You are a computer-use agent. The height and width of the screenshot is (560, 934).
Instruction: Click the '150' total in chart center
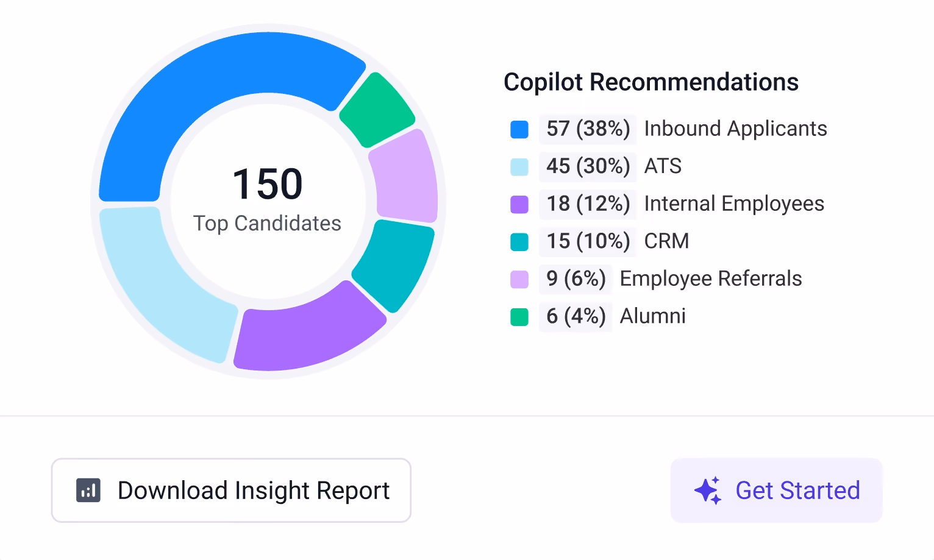268,184
